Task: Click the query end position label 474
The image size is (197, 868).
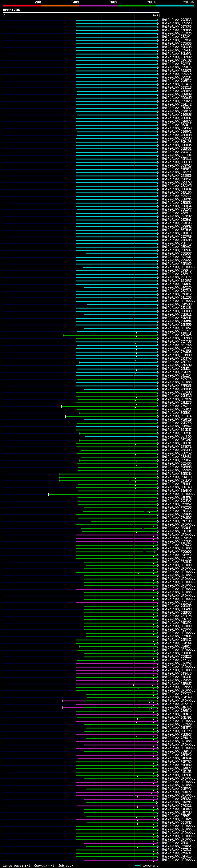Action: 155,15
